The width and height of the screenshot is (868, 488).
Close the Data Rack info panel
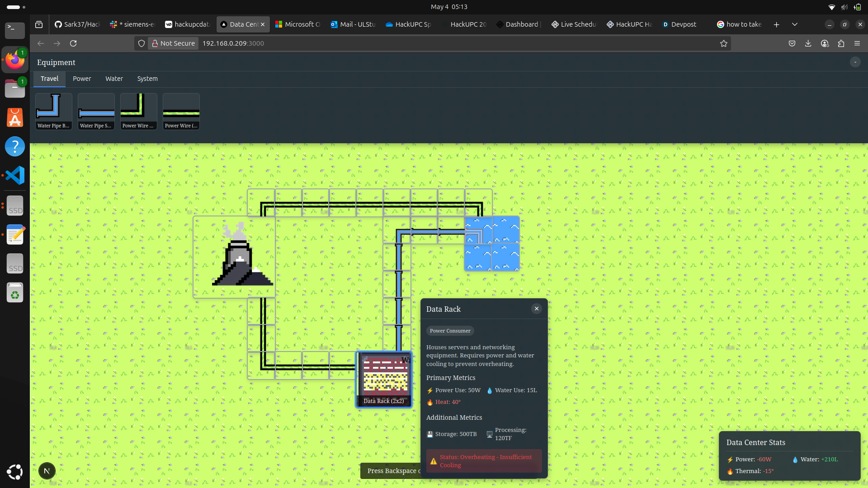(537, 309)
